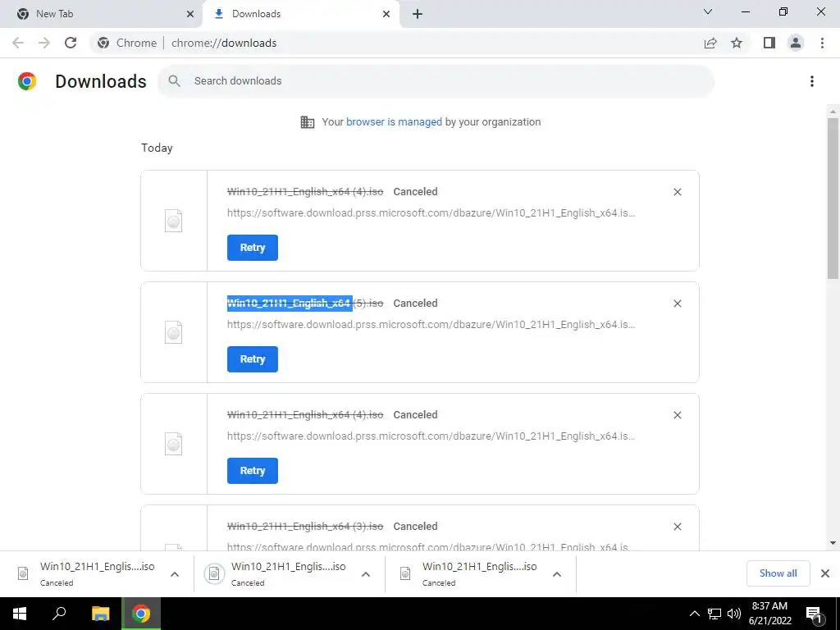Expand options for the leftmost shelf download
This screenshot has width=840, height=630.
point(175,574)
